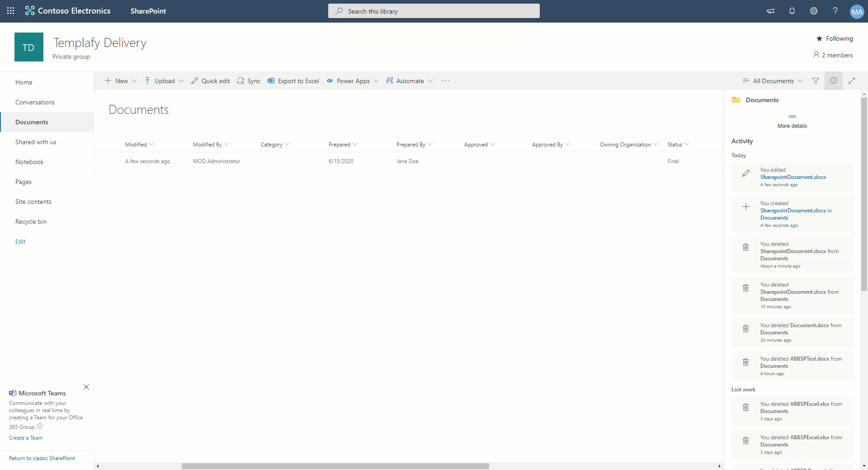
Task: Click More details in the pane
Action: point(792,126)
